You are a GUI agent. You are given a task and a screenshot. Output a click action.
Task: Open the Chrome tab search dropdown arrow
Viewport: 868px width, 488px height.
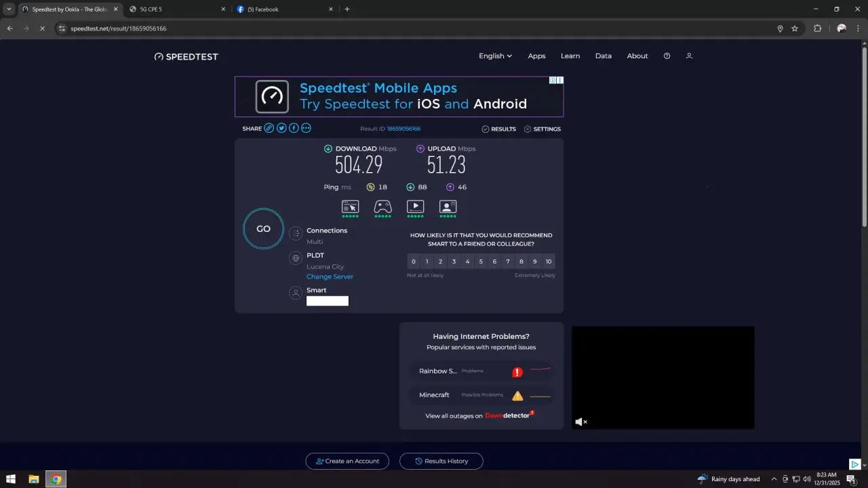pyautogui.click(x=9, y=9)
